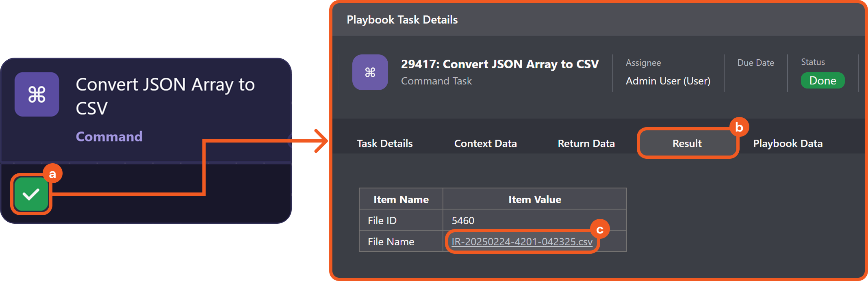
Task: Click the Due Date field
Action: click(755, 63)
